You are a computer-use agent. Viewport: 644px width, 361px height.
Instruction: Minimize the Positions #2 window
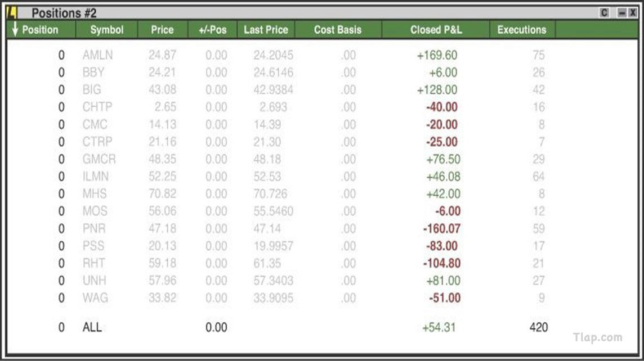click(x=622, y=13)
